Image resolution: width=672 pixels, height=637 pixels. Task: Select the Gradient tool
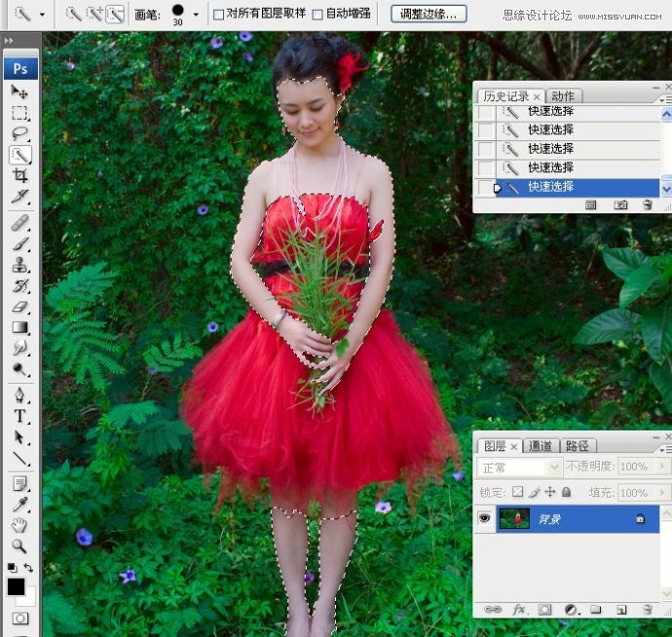19,327
